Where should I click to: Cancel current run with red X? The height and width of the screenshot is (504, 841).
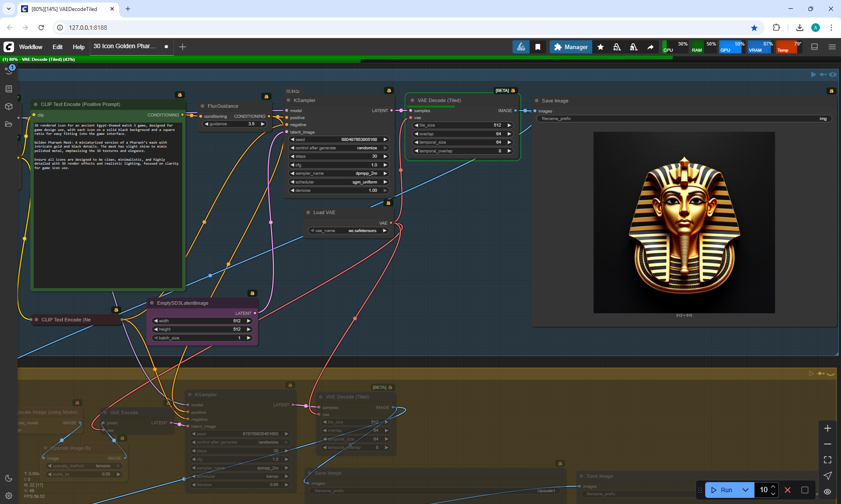(788, 490)
